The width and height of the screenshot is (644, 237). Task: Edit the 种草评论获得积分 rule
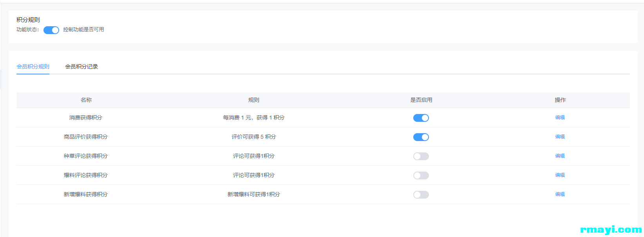(560, 156)
